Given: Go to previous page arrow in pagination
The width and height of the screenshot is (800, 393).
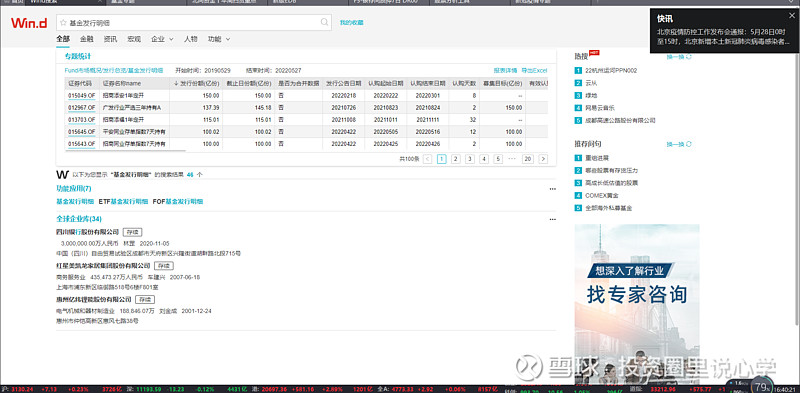Looking at the screenshot, I should point(428,159).
